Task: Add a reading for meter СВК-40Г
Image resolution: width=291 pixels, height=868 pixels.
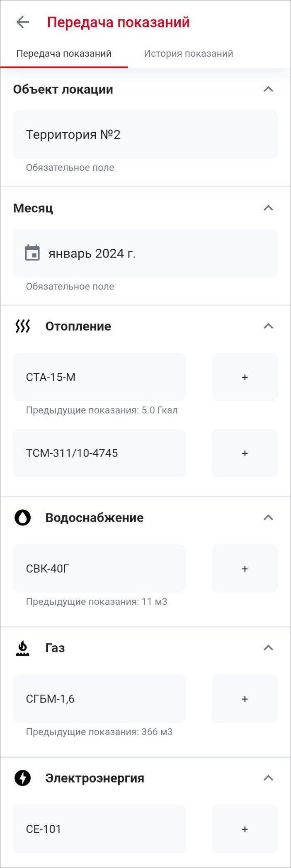Action: pos(245,569)
